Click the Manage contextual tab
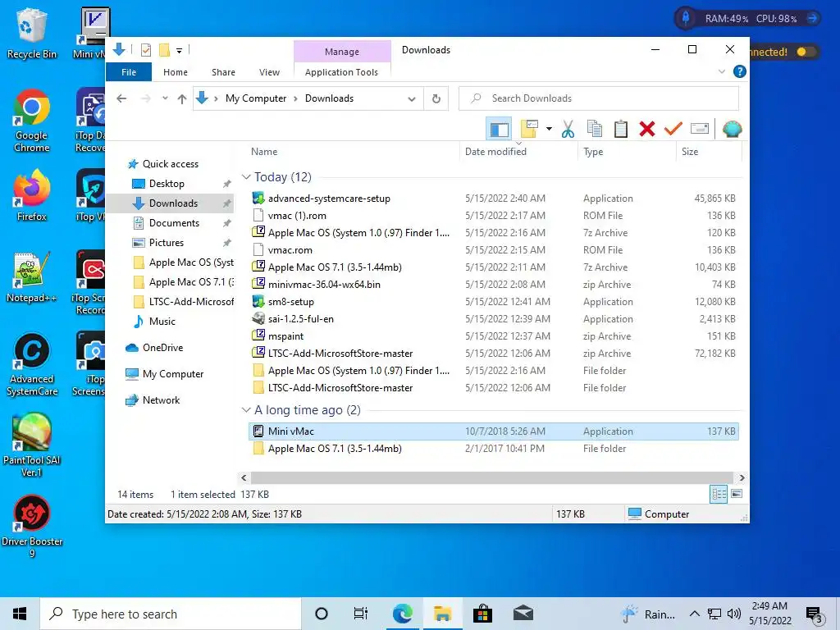Image resolution: width=840 pixels, height=630 pixels. pyautogui.click(x=342, y=52)
